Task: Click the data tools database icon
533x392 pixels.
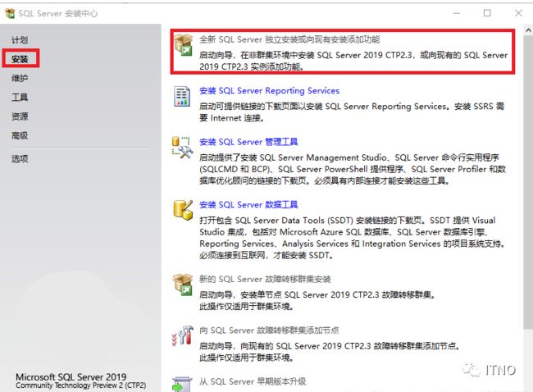Action: pyautogui.click(x=183, y=210)
